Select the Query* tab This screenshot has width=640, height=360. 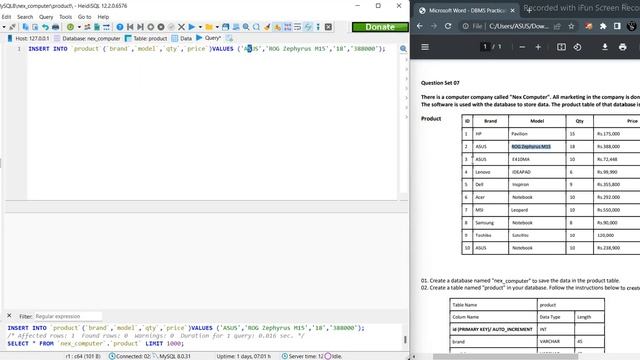click(209, 38)
